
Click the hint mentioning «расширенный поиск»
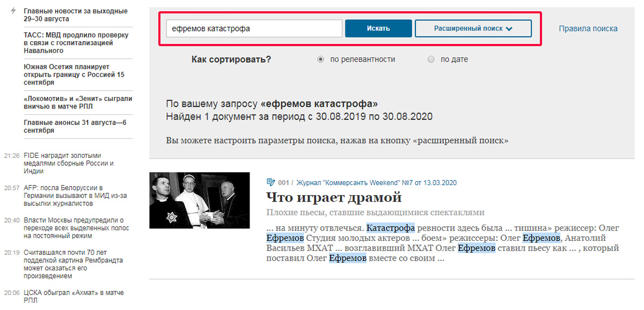pyautogui.click(x=337, y=141)
